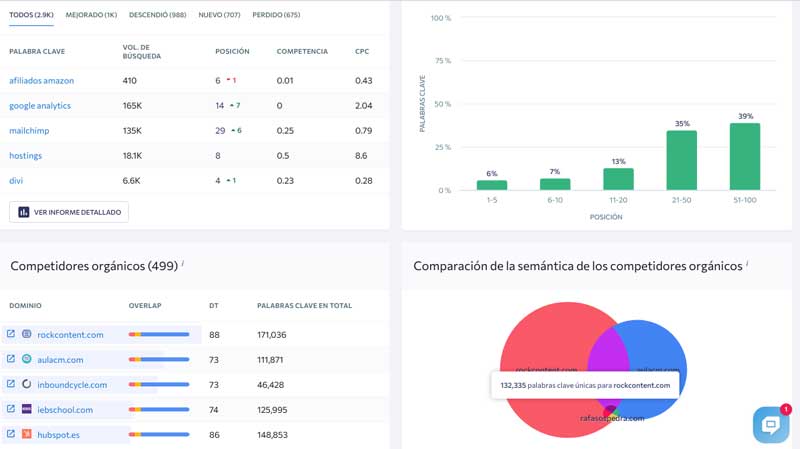Click Ver informe detallado button
The height and width of the screenshot is (449, 800).
click(x=69, y=212)
